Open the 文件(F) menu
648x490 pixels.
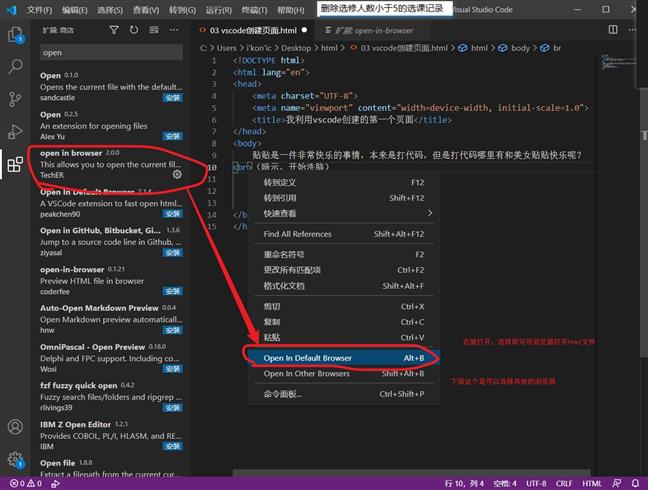pyautogui.click(x=39, y=10)
